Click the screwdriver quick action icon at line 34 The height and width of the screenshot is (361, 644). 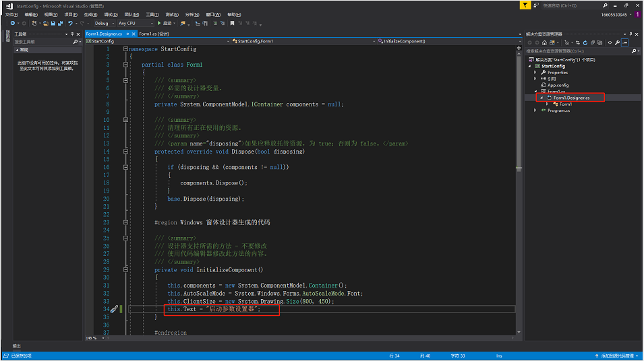(114, 309)
